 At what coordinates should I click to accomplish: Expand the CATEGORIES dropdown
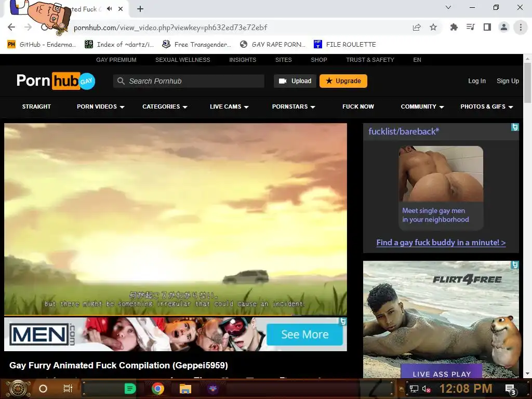165,107
